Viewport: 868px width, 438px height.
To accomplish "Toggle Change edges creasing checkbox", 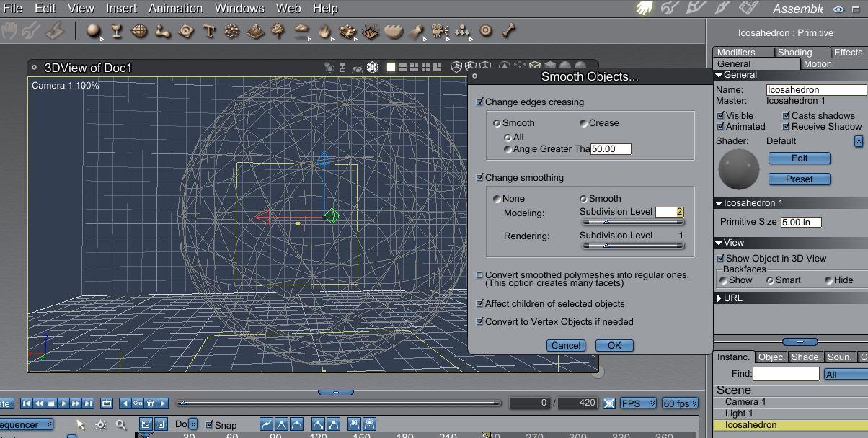I will coord(480,102).
